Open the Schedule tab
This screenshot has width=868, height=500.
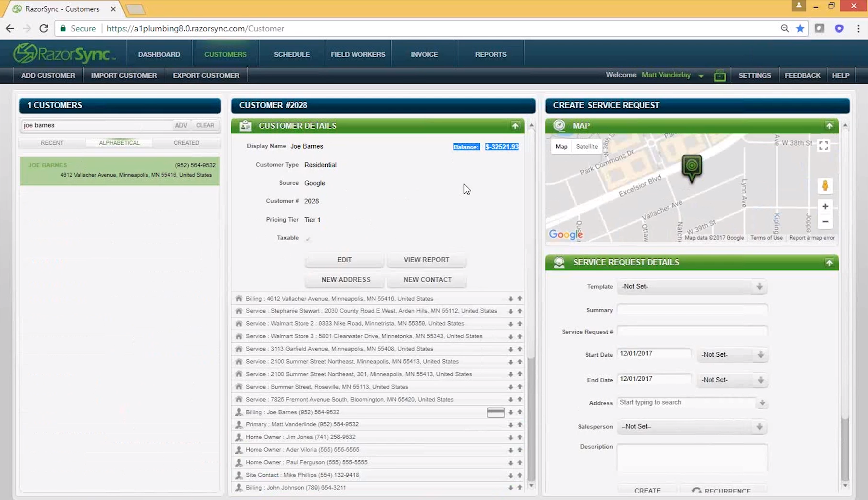tap(292, 54)
